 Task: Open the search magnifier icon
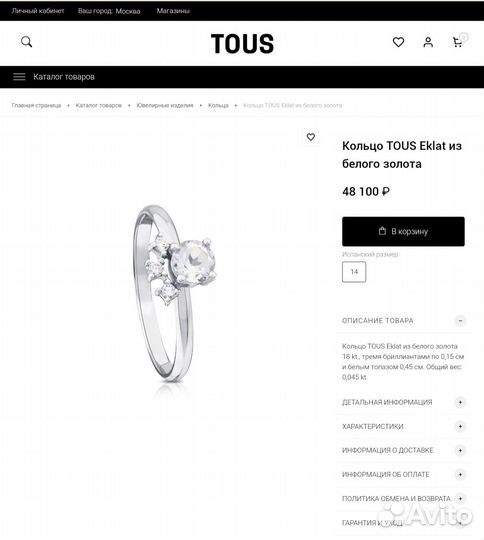(27, 42)
